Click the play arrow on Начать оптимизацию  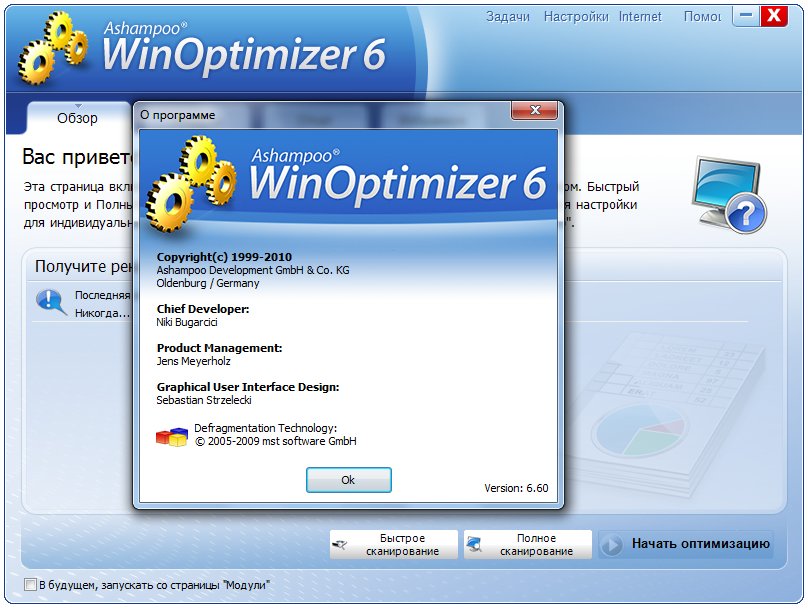[x=612, y=545]
